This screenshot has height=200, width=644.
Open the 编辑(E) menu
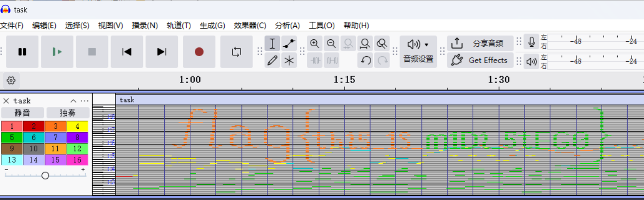point(44,25)
